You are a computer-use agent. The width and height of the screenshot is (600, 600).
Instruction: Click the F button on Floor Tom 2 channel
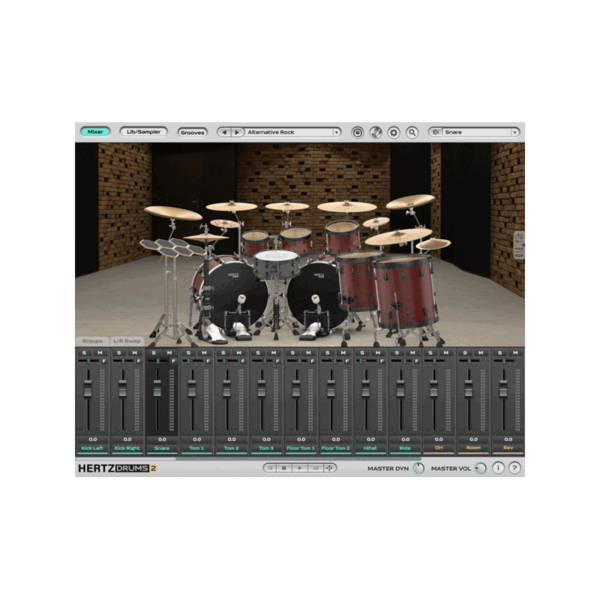pyautogui.click(x=347, y=361)
